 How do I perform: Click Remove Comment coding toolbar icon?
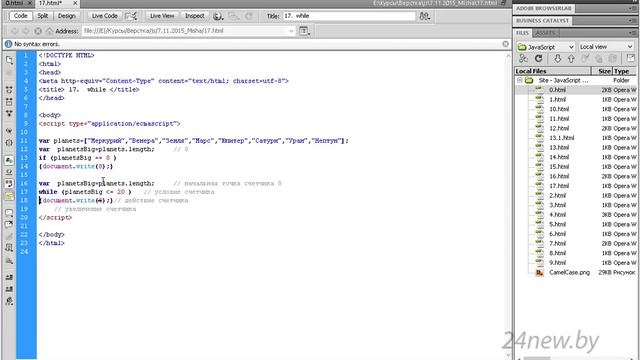9,224
